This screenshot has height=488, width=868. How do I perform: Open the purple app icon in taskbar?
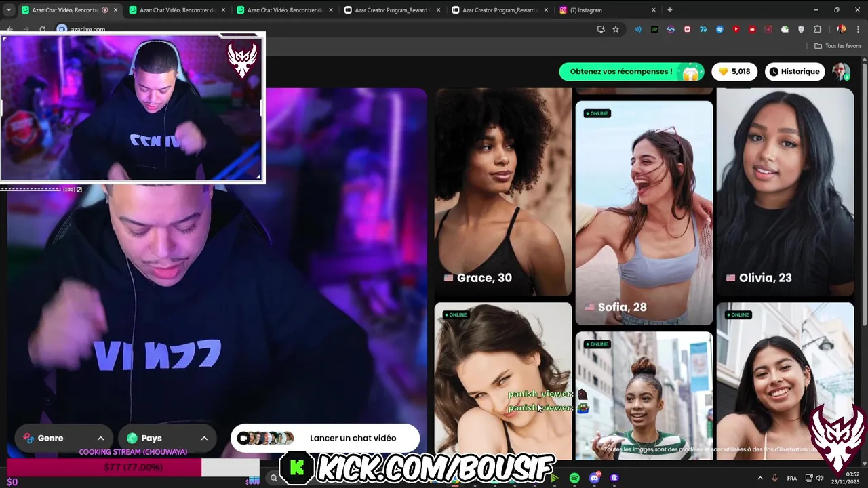[614, 478]
